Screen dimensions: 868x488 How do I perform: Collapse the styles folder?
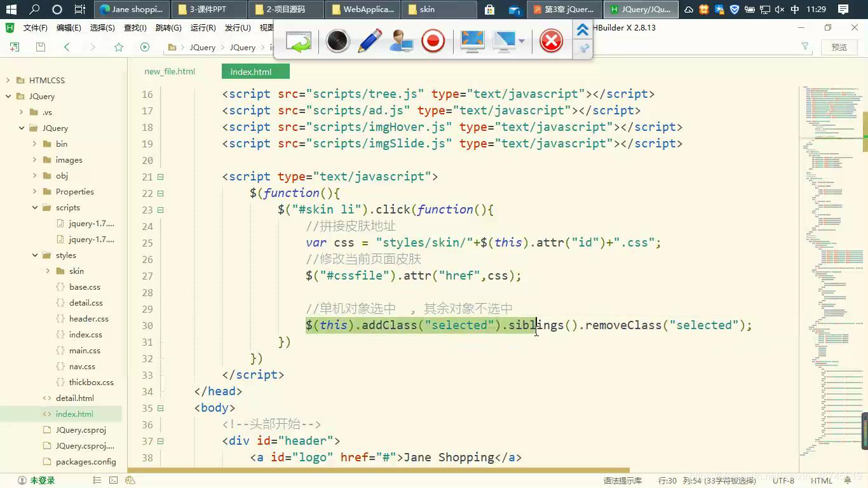pos(35,255)
